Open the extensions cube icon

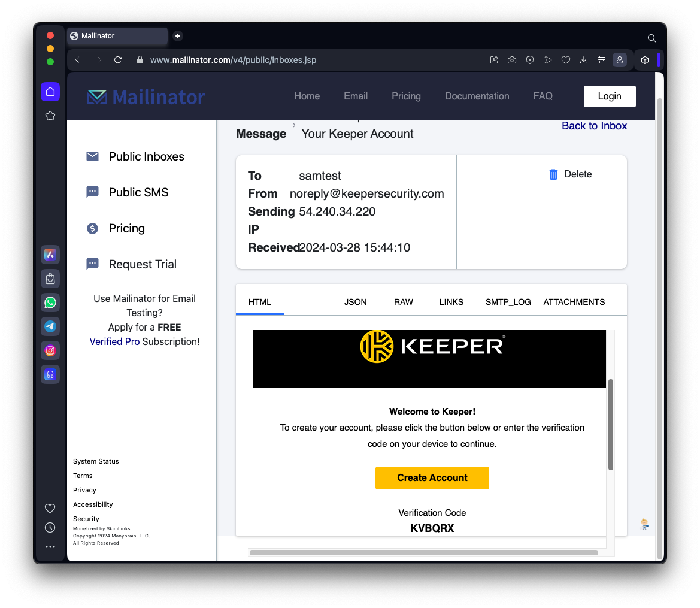pyautogui.click(x=645, y=60)
